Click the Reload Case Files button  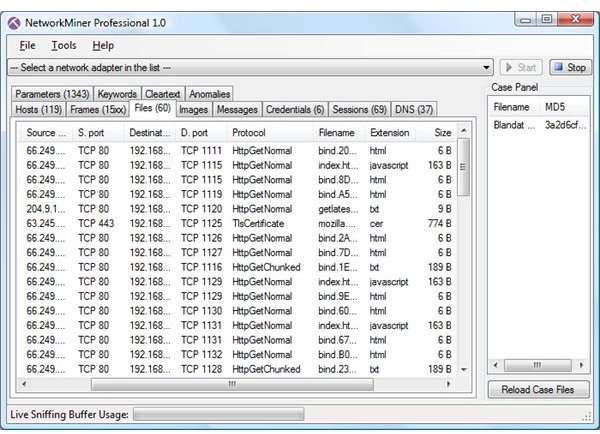[x=538, y=390]
